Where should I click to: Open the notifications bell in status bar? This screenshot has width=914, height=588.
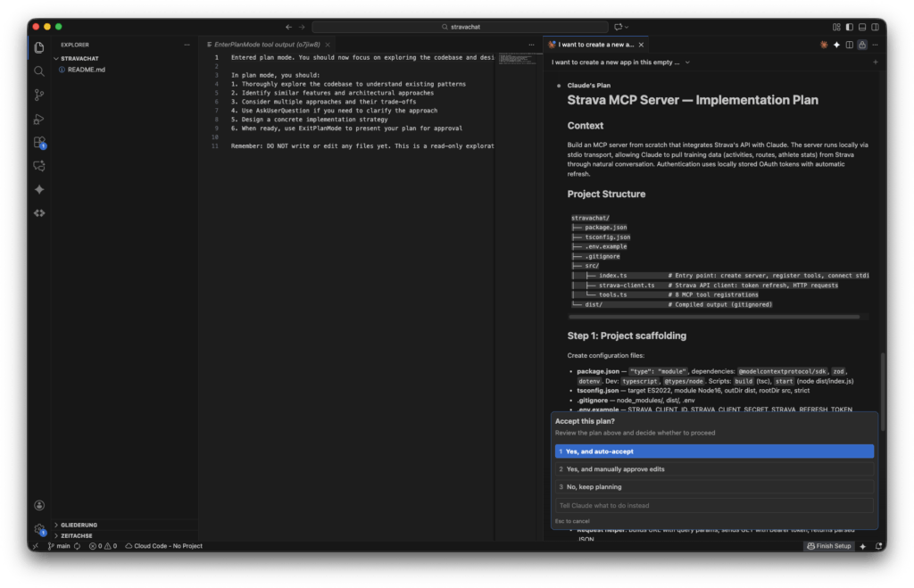tap(878, 546)
